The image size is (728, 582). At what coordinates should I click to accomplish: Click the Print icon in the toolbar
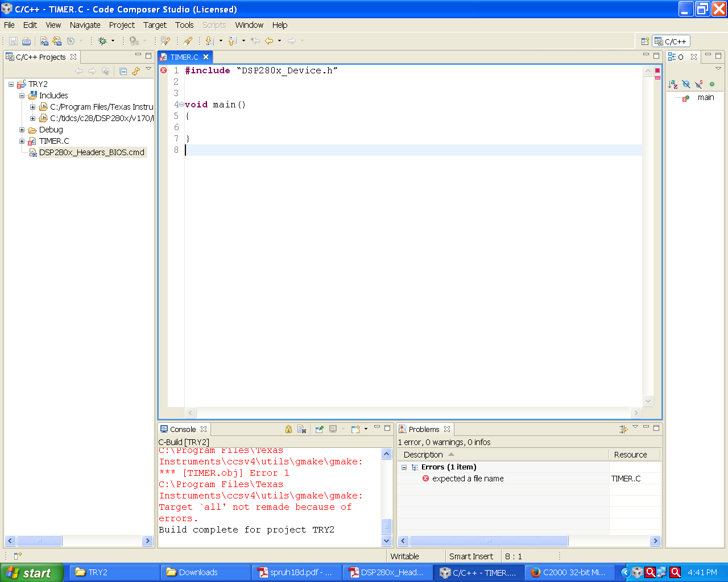click(x=26, y=41)
